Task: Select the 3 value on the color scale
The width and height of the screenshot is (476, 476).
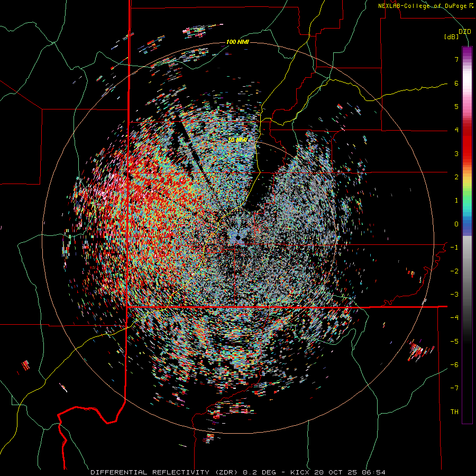Action: [456, 153]
